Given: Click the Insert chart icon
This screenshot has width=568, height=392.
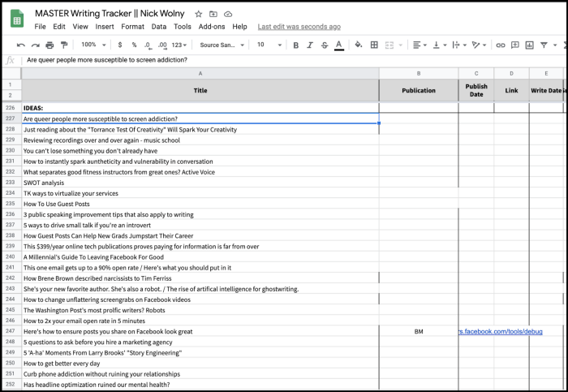Looking at the screenshot, I should [529, 45].
